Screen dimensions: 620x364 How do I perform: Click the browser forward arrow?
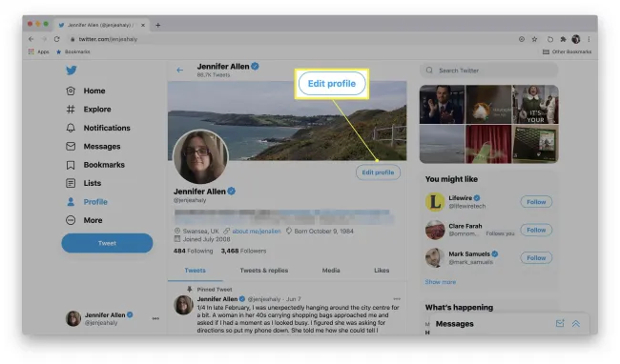pyautogui.click(x=44, y=39)
